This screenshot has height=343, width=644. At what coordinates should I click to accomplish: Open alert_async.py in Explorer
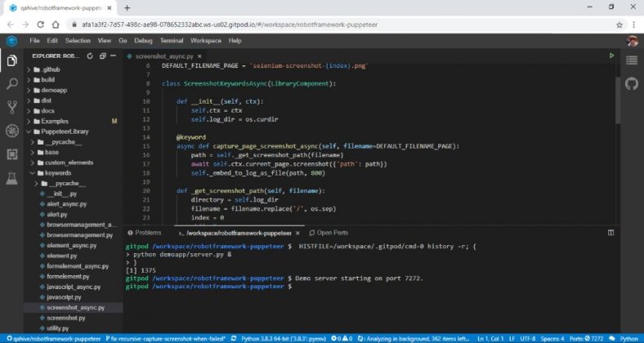(66, 204)
